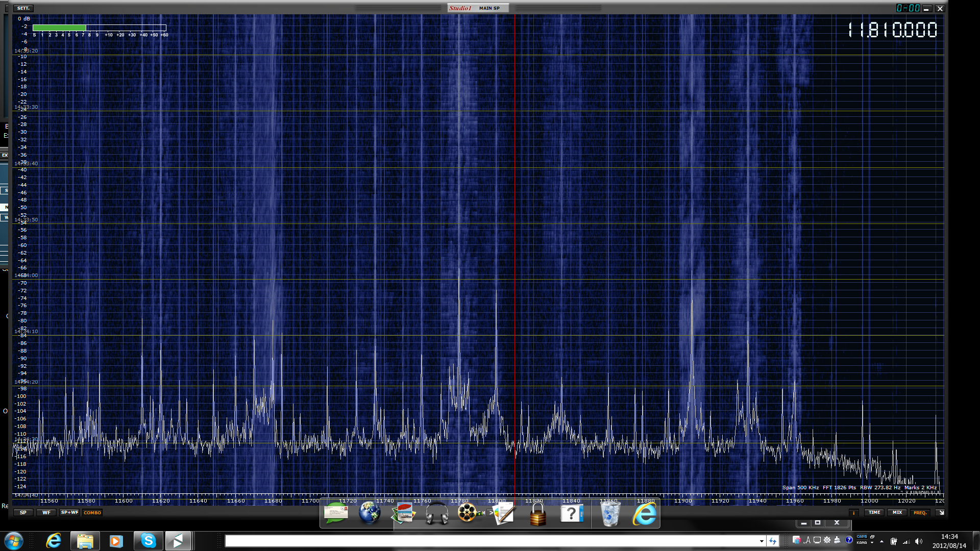This screenshot has width=980, height=551.
Task: Open Skype from the taskbar
Action: pyautogui.click(x=148, y=541)
